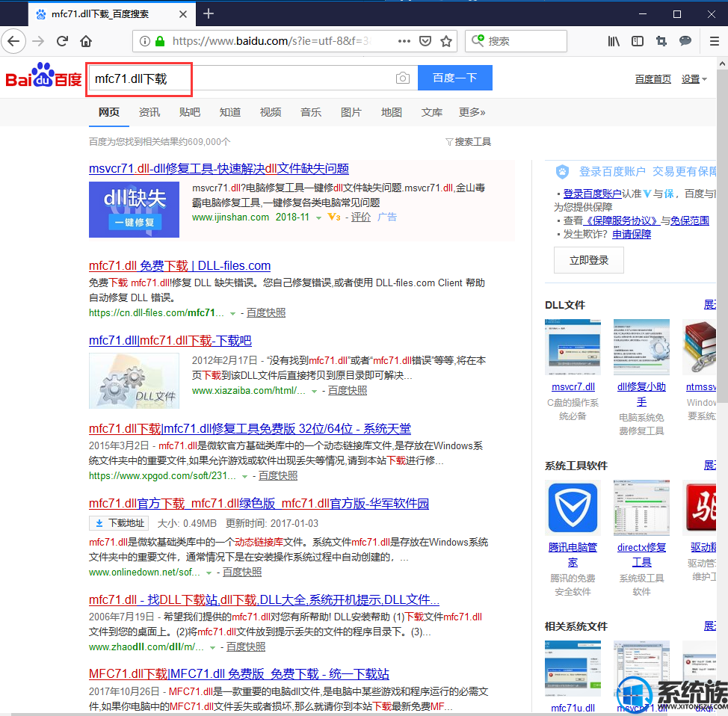Open mfc71.dll 免费下载 DLL-files.com result
Viewport: 728px width, 716px height.
tap(179, 265)
